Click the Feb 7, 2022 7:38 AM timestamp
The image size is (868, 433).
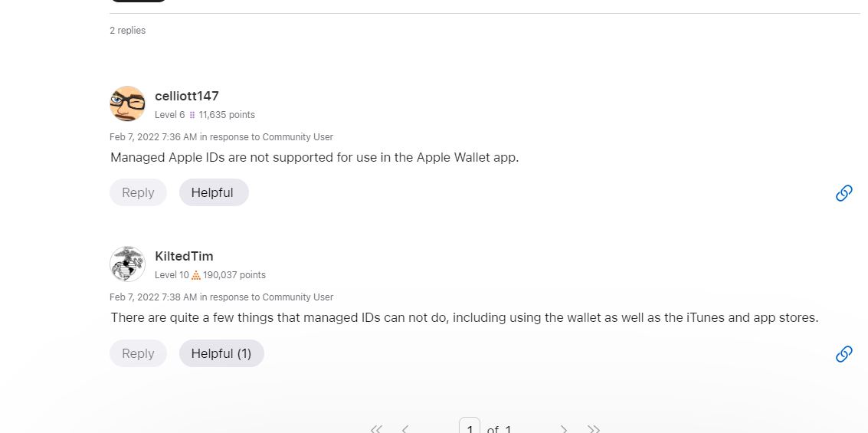(x=153, y=297)
